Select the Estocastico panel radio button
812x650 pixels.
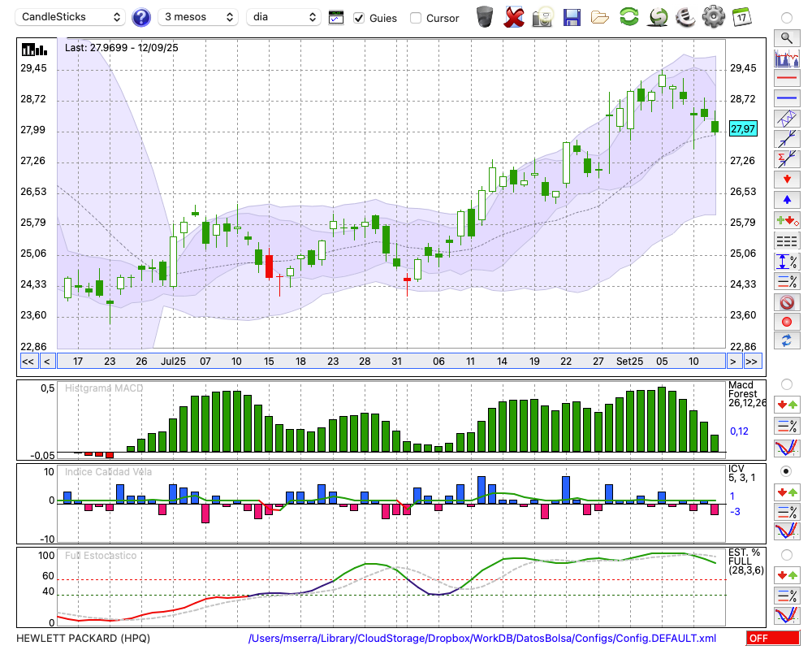point(787,555)
